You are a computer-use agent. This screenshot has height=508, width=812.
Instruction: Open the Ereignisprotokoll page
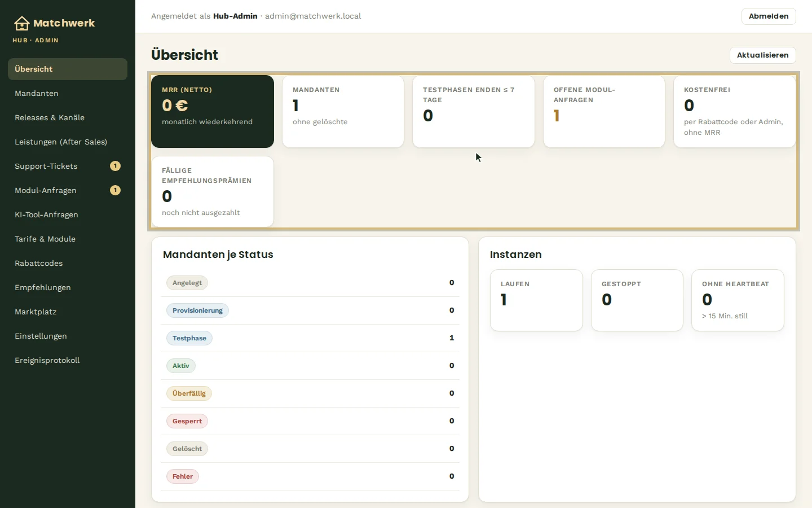click(68, 360)
